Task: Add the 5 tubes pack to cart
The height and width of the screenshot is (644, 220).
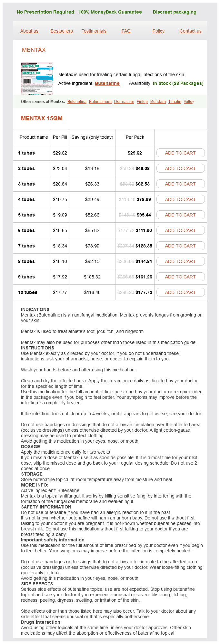Action: 180,215
